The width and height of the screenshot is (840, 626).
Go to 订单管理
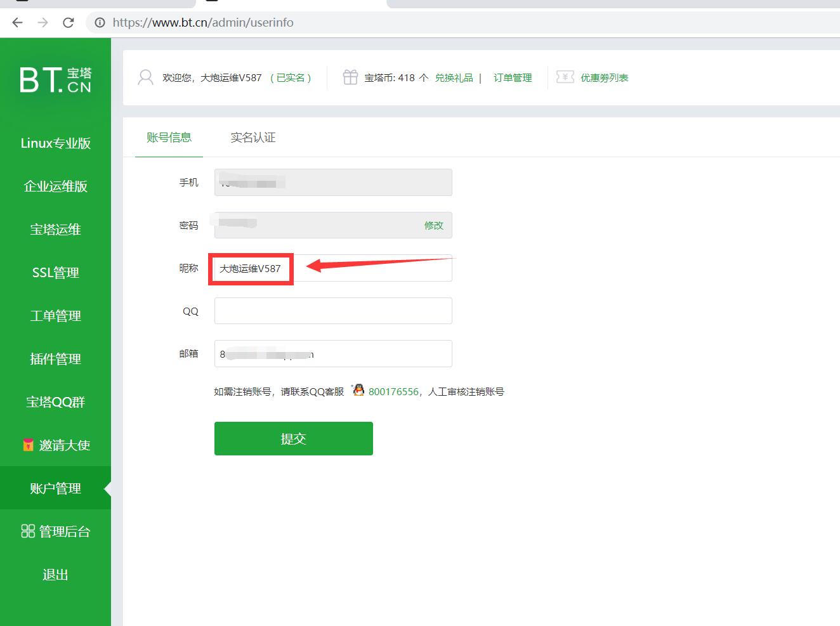click(513, 77)
